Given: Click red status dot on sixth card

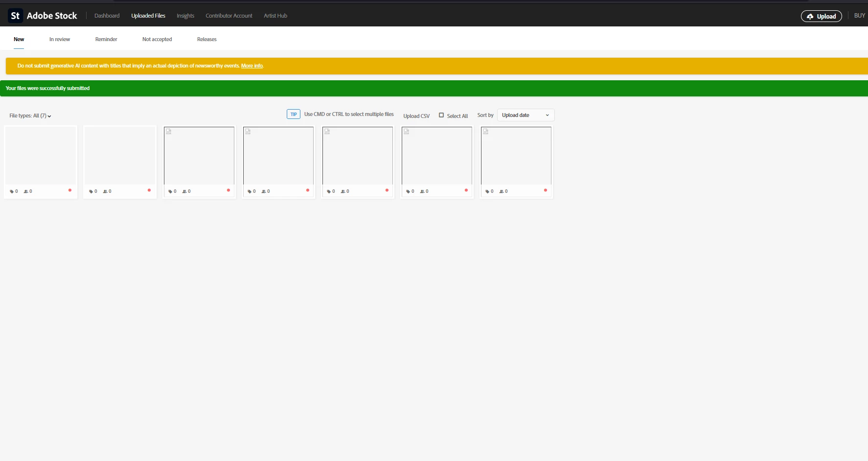Looking at the screenshot, I should 466,190.
